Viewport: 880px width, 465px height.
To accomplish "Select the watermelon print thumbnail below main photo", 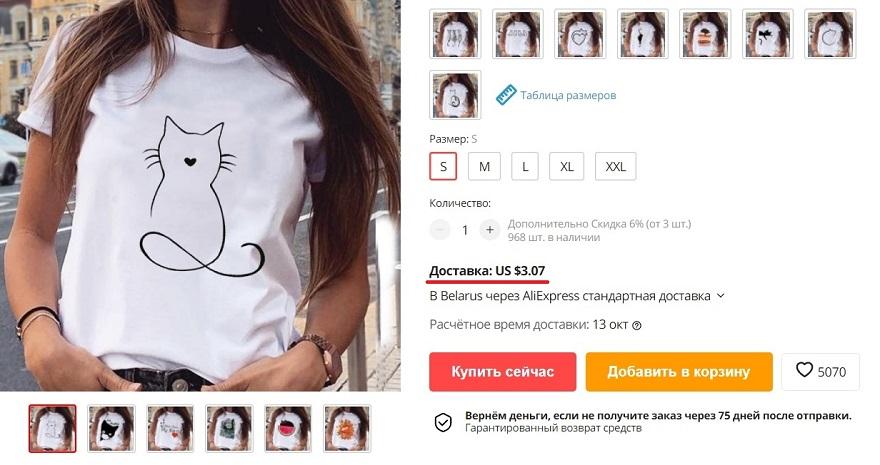I will tap(288, 429).
